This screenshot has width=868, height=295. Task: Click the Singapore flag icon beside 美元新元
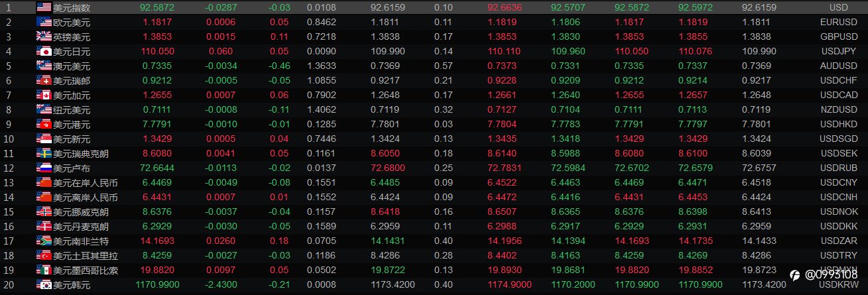click(44, 139)
